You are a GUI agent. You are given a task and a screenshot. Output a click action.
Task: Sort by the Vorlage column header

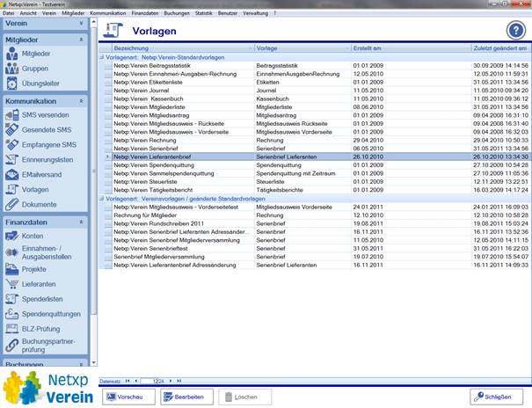[x=303, y=48]
